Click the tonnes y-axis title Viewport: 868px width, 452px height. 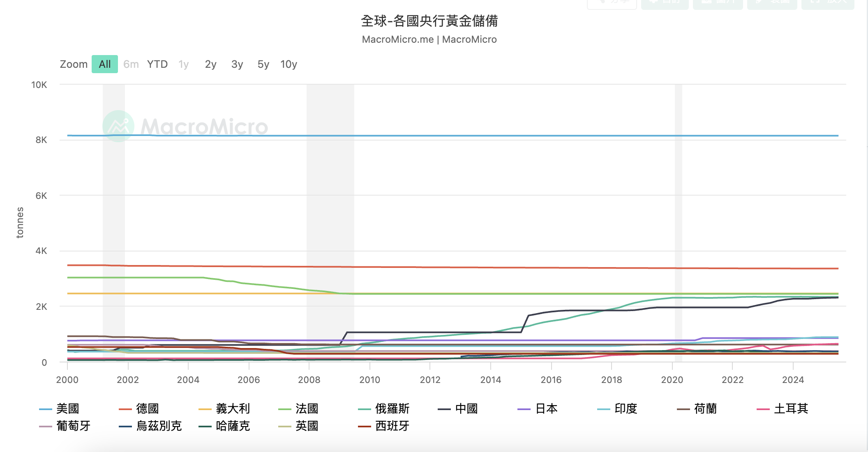tap(20, 222)
